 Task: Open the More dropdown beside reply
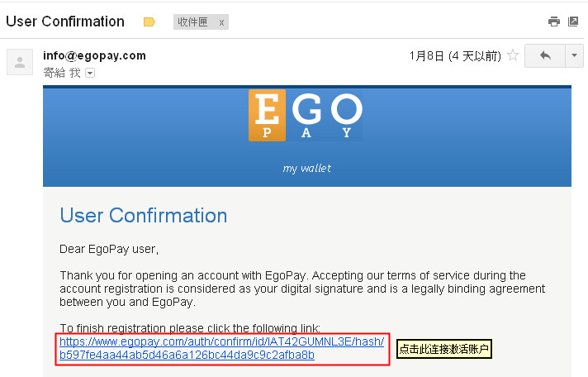point(575,56)
